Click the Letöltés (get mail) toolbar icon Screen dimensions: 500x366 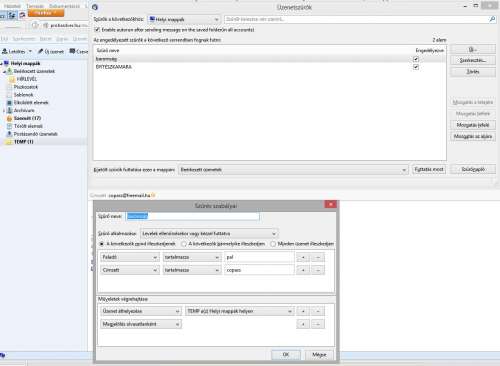tap(5, 51)
